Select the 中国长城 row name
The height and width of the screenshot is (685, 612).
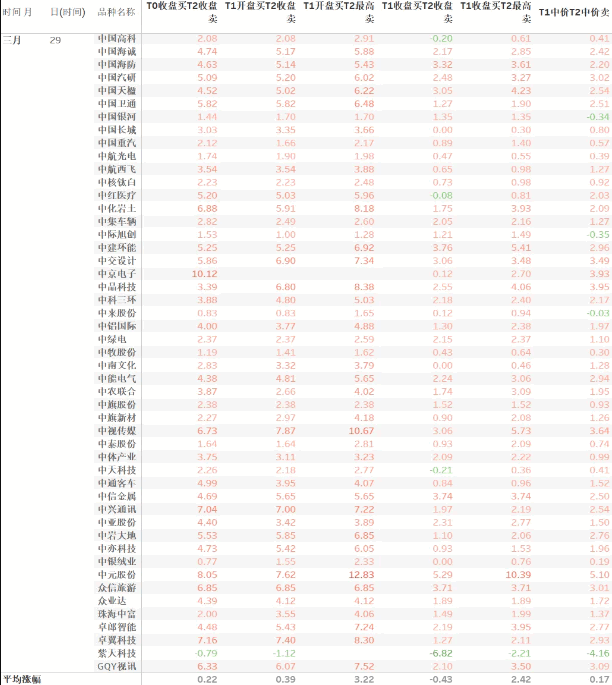pos(117,130)
